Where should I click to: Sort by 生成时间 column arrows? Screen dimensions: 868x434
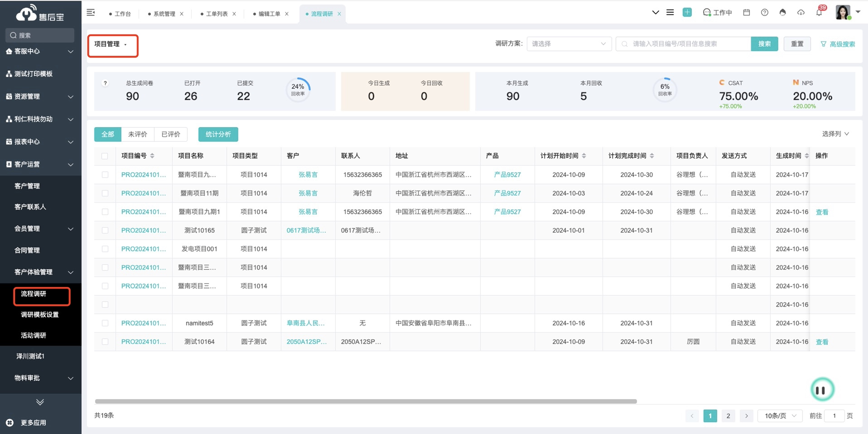click(x=807, y=156)
